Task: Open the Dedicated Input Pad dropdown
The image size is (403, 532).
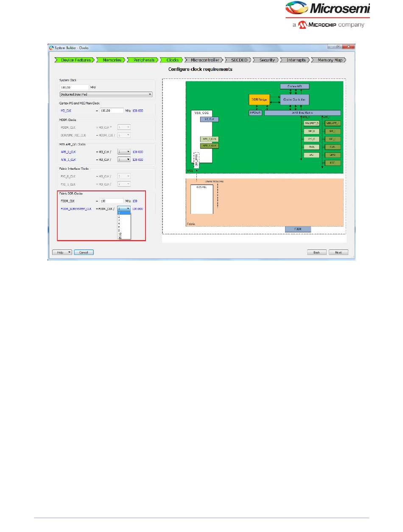Action: point(106,94)
